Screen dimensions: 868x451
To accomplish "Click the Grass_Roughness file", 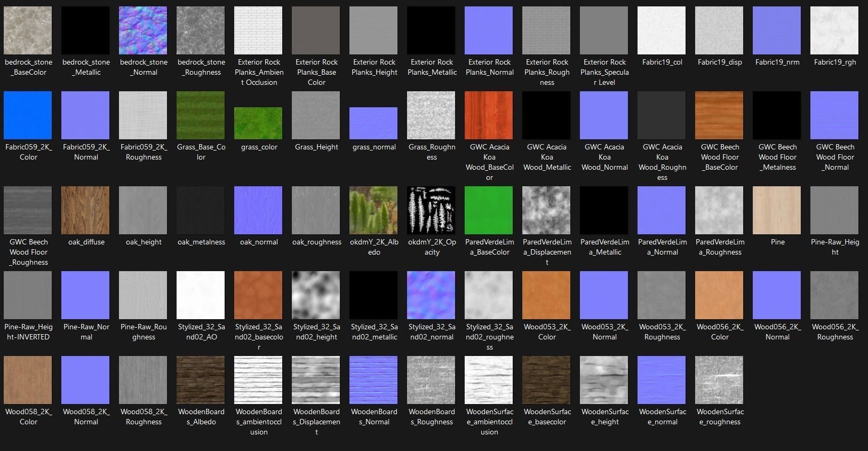I will (431, 115).
